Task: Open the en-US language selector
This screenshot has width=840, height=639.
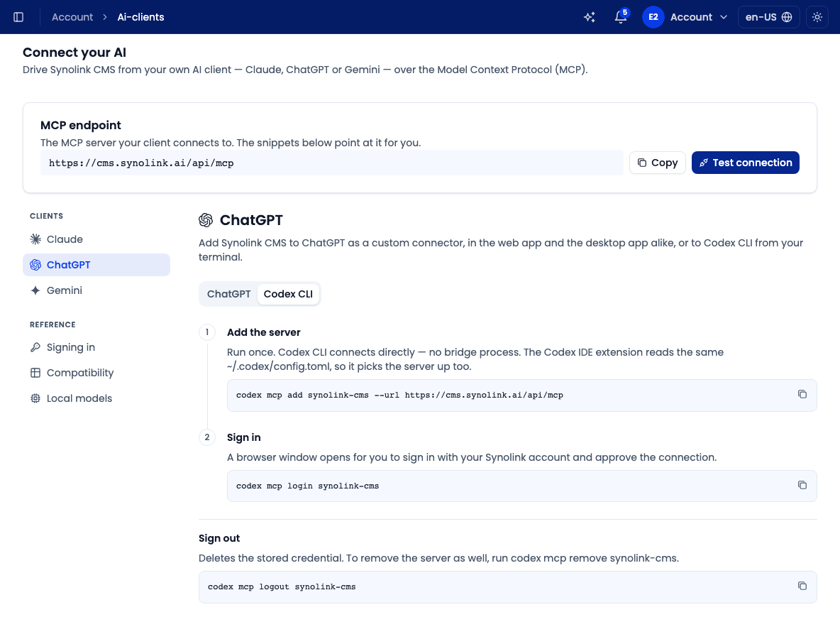Action: point(769,17)
